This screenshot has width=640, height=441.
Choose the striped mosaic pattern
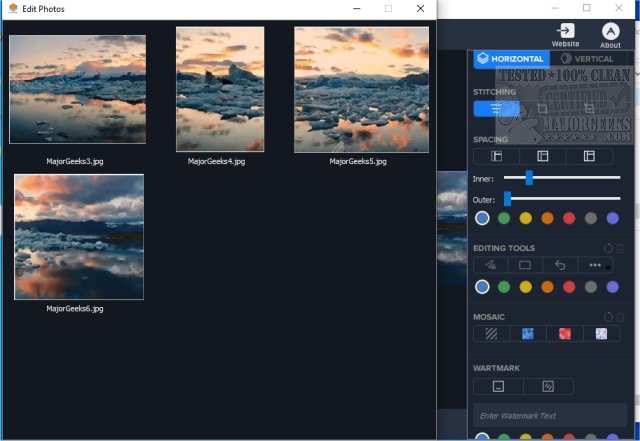coord(491,334)
